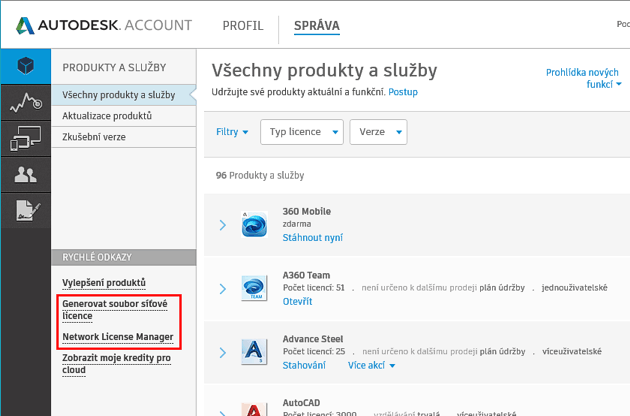Click the Advance Steel product icon
The image size is (630, 416).
click(x=254, y=351)
